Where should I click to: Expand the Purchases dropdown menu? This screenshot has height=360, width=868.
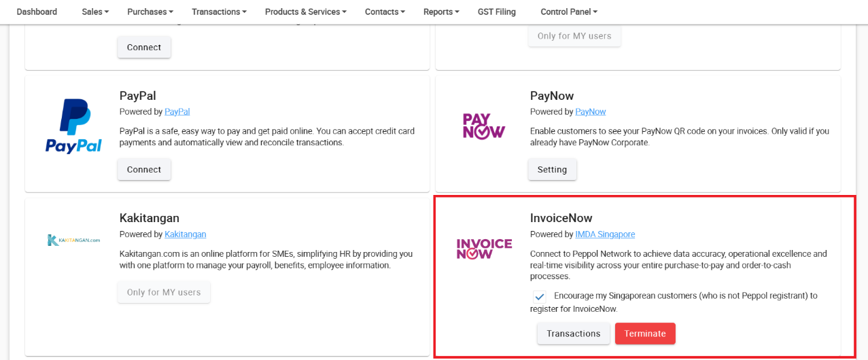coord(150,12)
